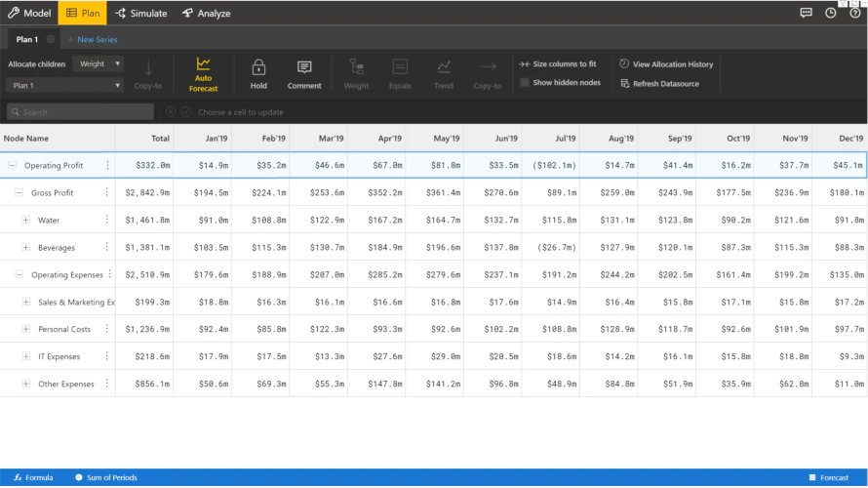Toggle the Forecast button in status bar
The image size is (868, 488).
click(x=829, y=477)
